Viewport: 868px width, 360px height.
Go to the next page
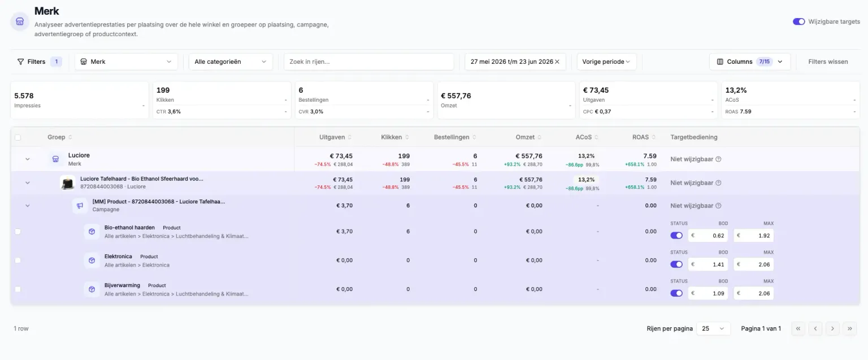click(x=832, y=328)
